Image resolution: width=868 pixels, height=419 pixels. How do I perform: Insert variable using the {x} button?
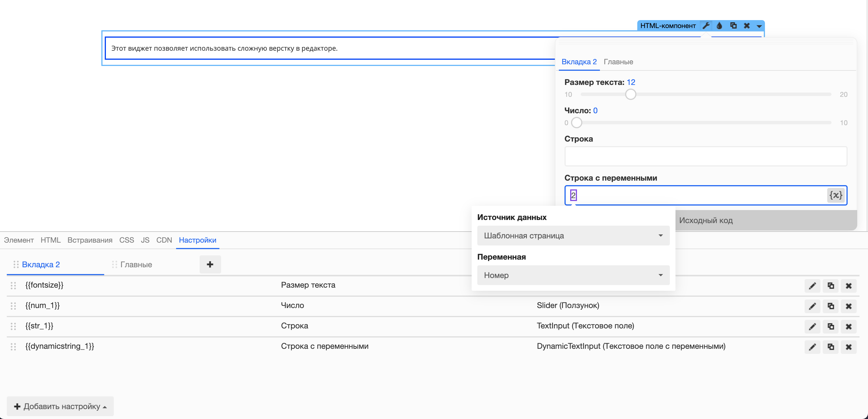click(836, 195)
